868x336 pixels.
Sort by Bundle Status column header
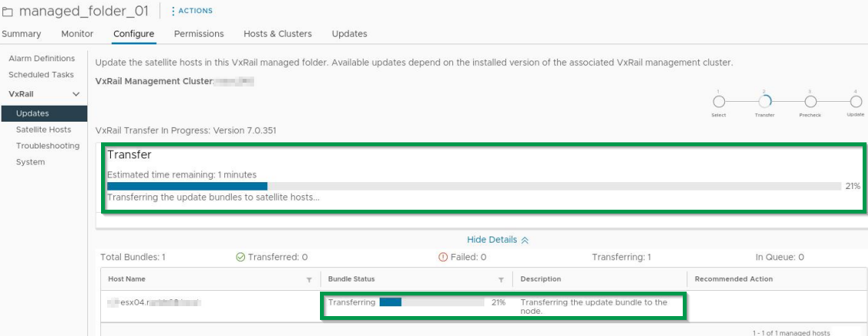tap(351, 279)
